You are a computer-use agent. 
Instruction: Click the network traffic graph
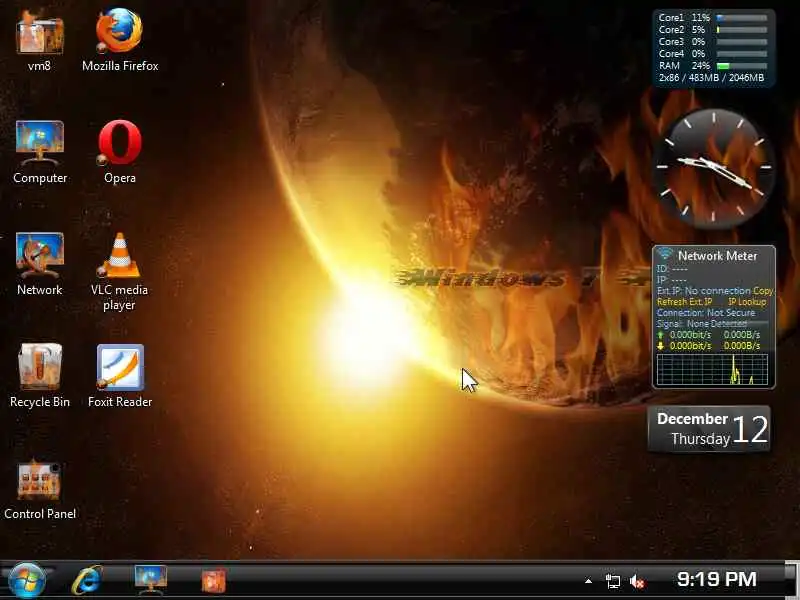[x=712, y=369]
